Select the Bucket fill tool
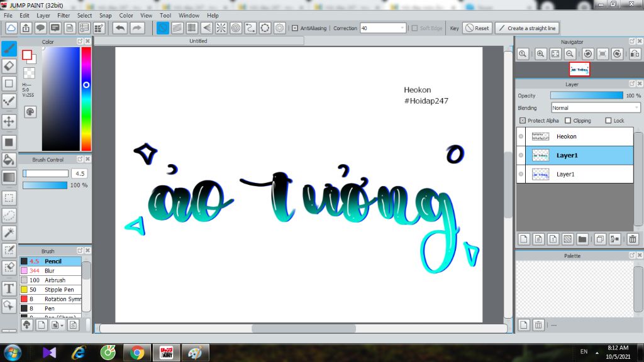 pos(9,160)
